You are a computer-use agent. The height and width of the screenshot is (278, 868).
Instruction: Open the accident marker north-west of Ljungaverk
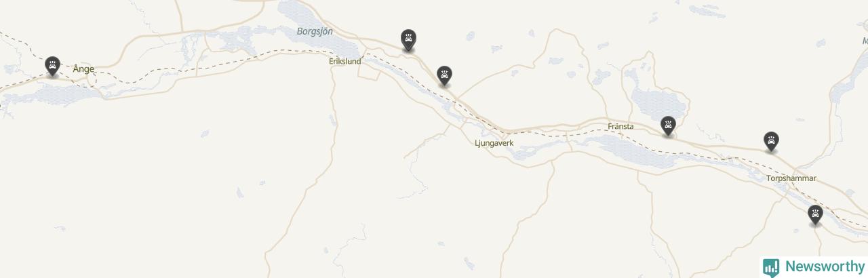[444, 75]
